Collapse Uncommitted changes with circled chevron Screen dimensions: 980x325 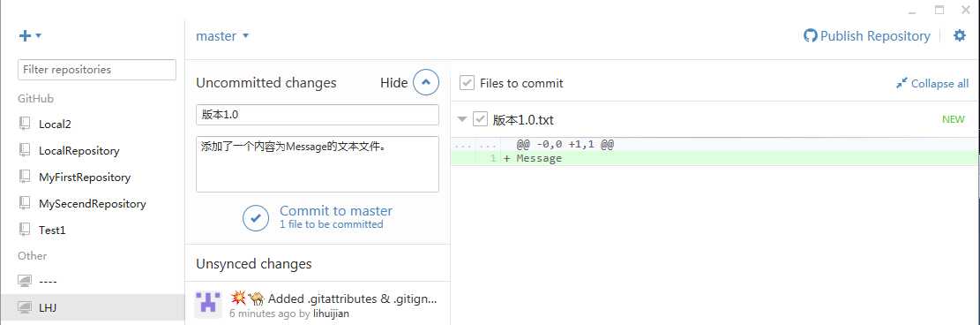click(x=426, y=83)
